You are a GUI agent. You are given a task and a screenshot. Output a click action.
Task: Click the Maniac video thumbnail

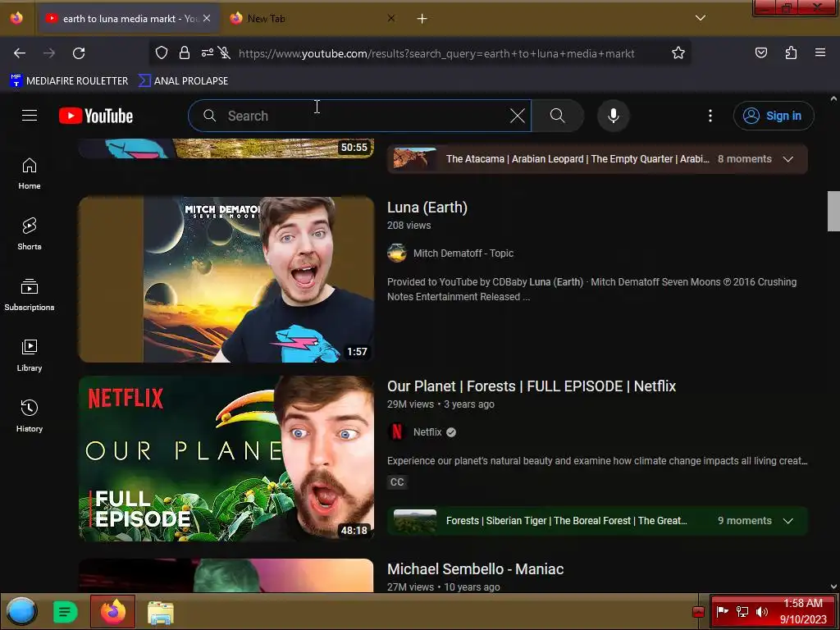tap(226, 575)
